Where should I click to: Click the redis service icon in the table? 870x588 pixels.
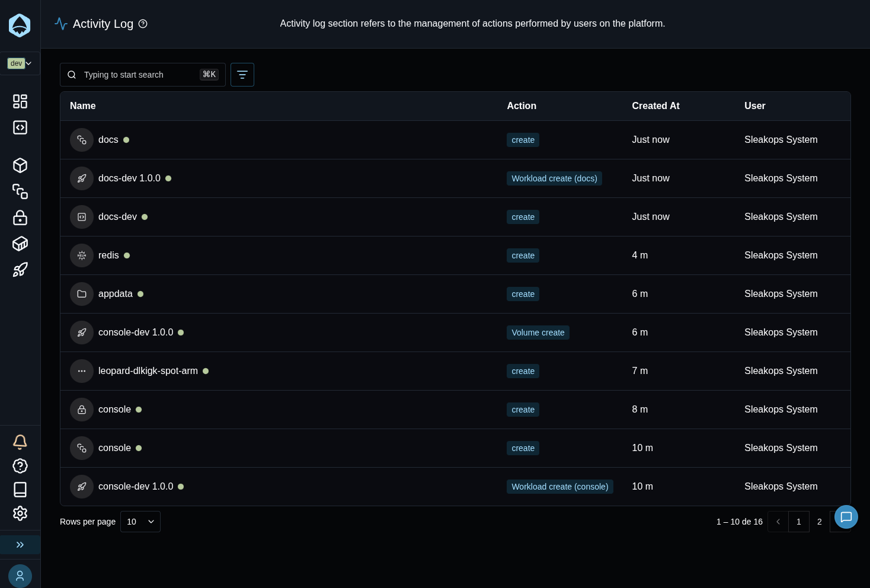[x=82, y=255]
